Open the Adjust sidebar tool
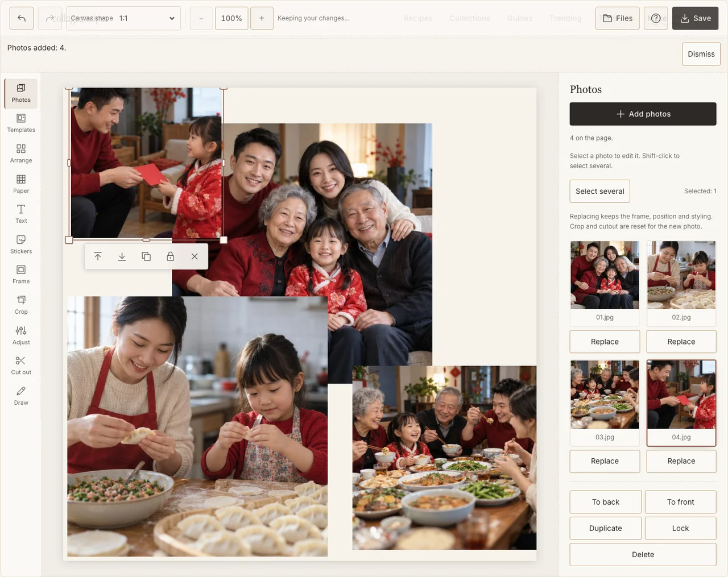Screen dimensions: 728x577 click(21, 335)
